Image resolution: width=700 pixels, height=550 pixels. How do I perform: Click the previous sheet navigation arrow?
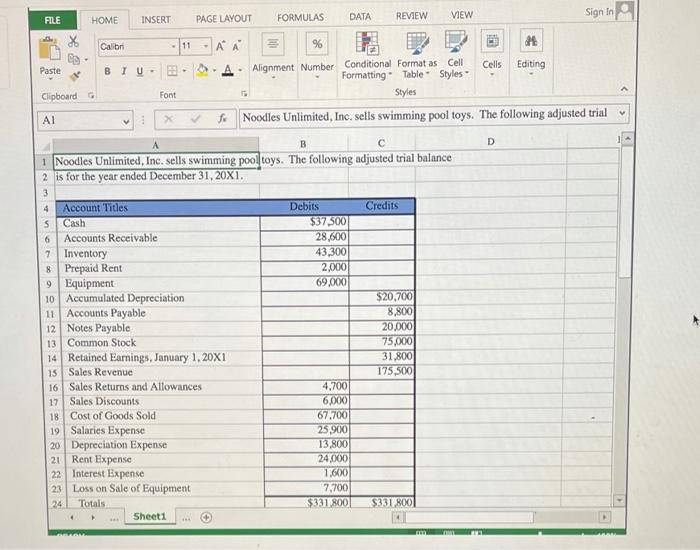tap(72, 518)
